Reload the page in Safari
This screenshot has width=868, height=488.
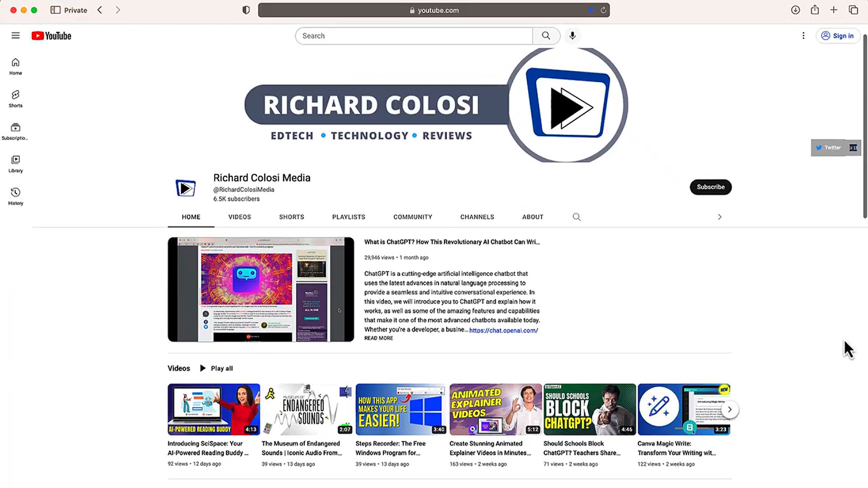tap(603, 10)
